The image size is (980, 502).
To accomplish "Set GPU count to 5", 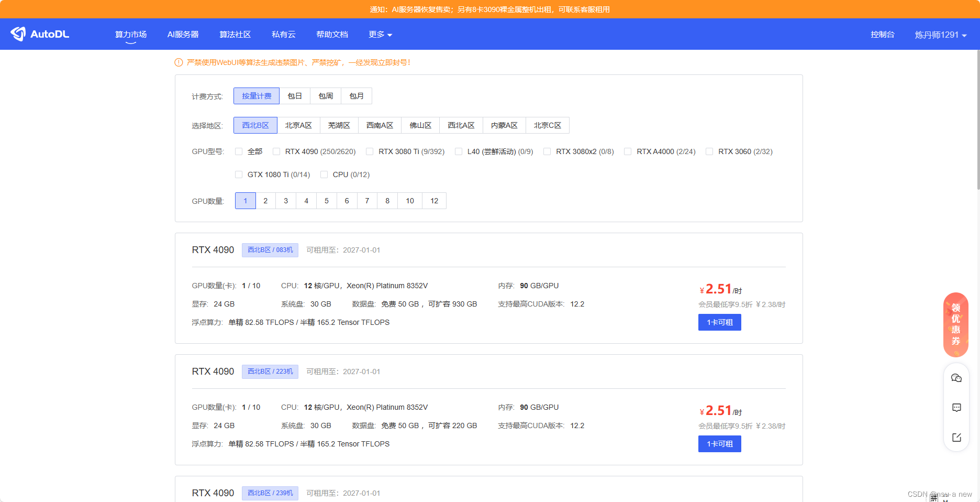I will point(327,201).
